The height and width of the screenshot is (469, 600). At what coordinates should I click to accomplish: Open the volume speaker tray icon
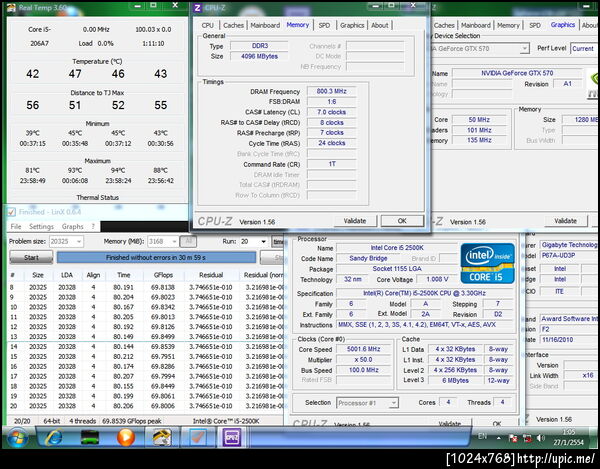tap(540, 438)
